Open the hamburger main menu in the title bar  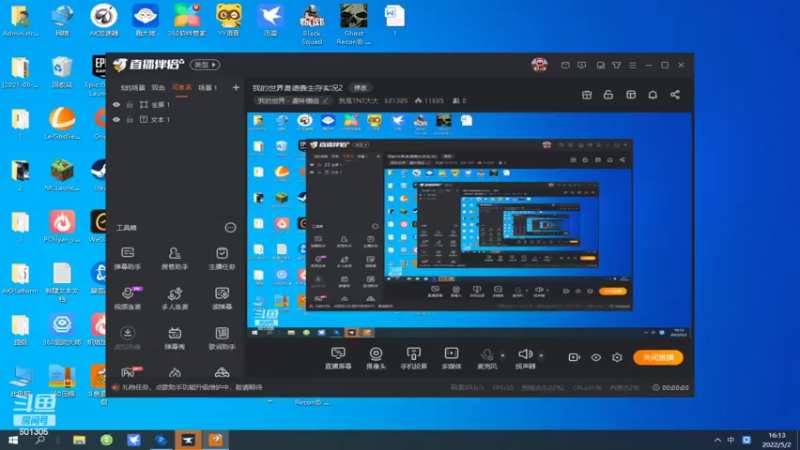tap(633, 65)
